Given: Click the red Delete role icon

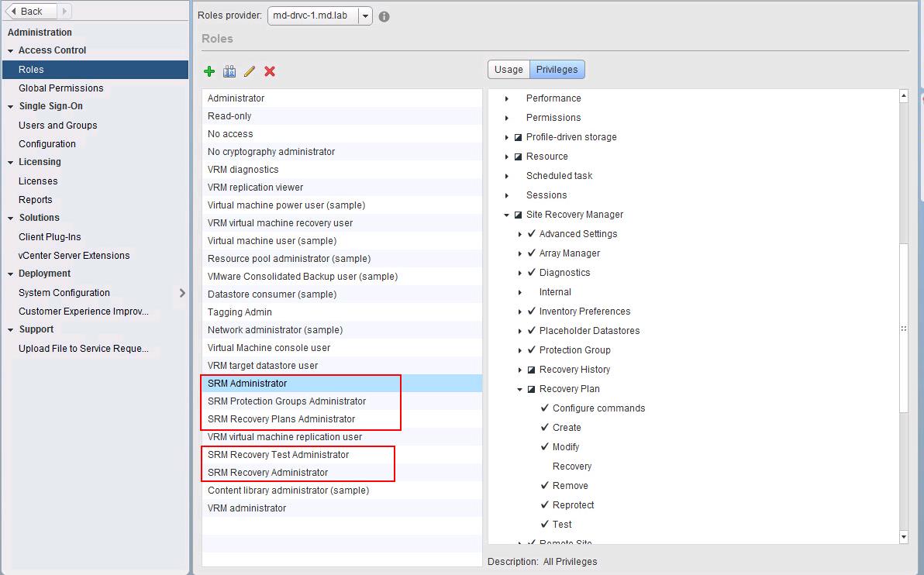Looking at the screenshot, I should point(270,71).
